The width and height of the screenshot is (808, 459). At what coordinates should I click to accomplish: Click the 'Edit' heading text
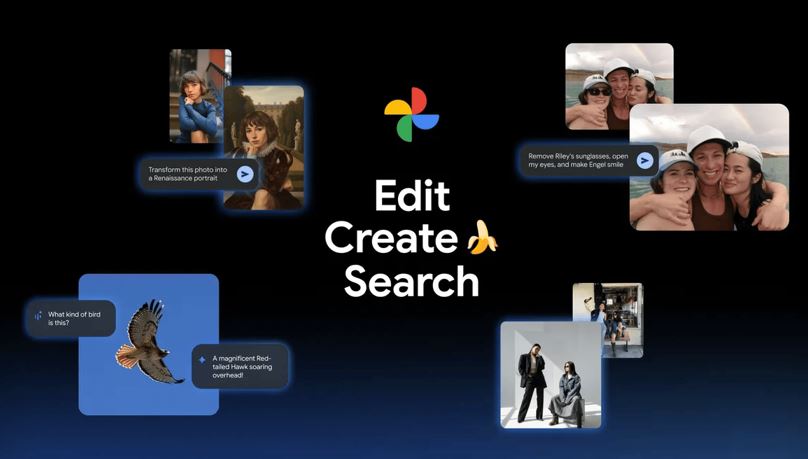tap(412, 196)
